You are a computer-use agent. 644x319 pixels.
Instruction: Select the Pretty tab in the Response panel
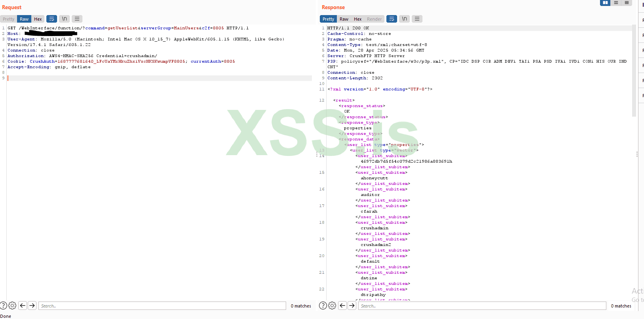pyautogui.click(x=328, y=19)
